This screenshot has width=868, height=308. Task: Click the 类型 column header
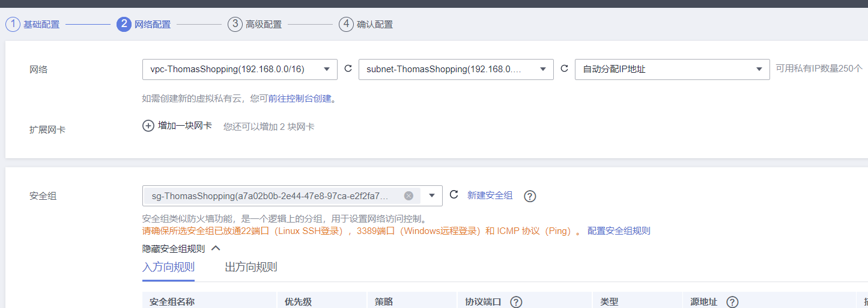coord(609,302)
